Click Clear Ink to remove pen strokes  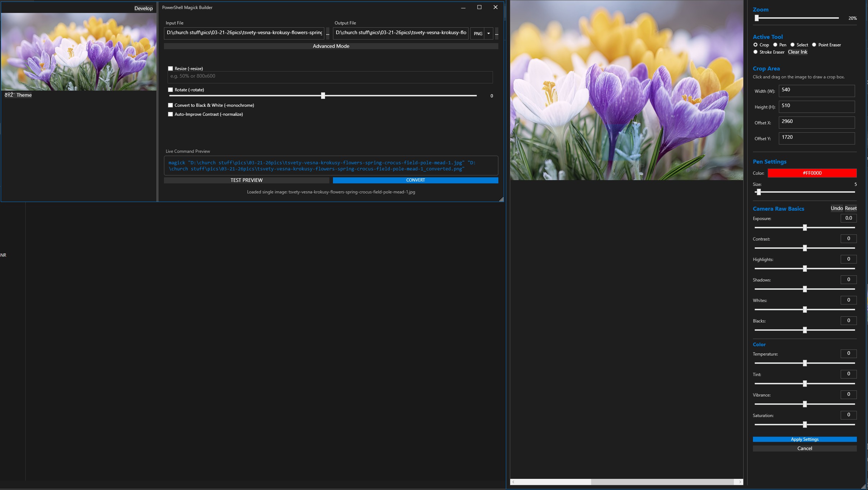pyautogui.click(x=797, y=52)
